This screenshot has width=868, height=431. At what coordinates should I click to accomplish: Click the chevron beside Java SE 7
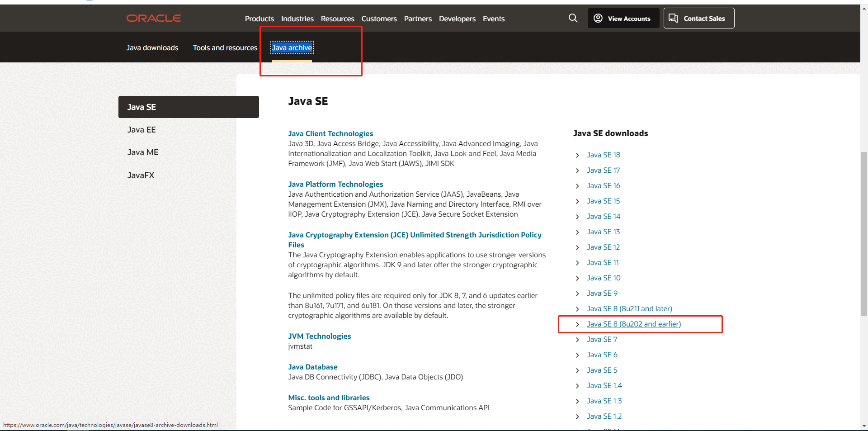tap(577, 340)
